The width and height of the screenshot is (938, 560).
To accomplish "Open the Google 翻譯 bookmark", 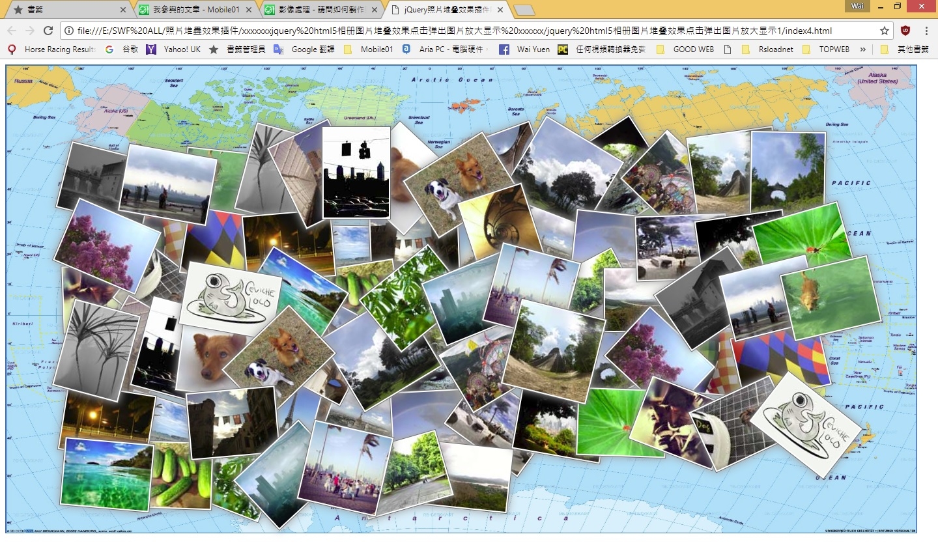I will 304,49.
